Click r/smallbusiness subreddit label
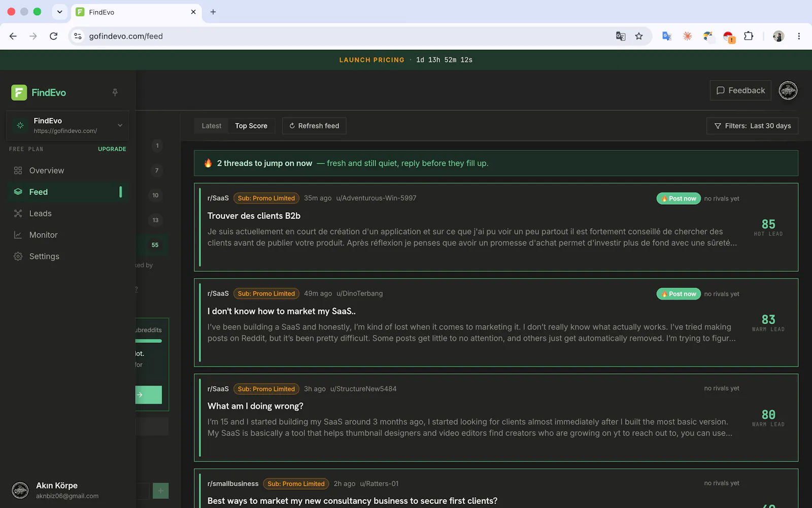 233,484
